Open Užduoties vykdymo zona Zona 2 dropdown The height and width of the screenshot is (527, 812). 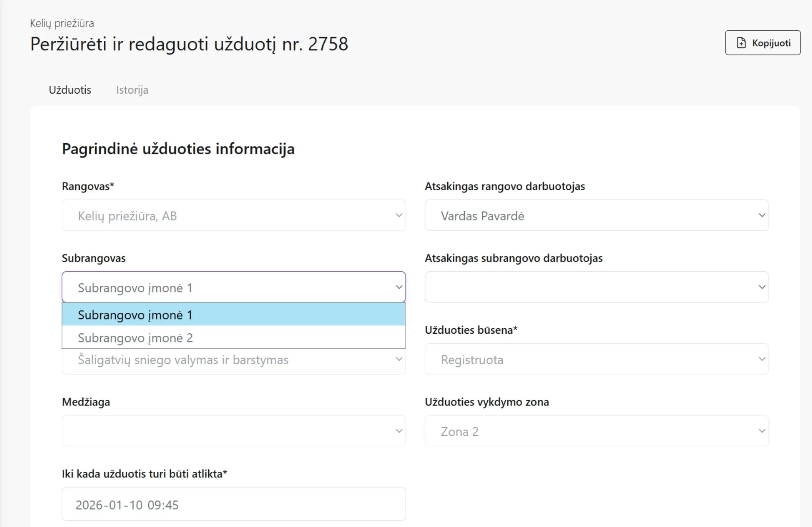tap(596, 431)
